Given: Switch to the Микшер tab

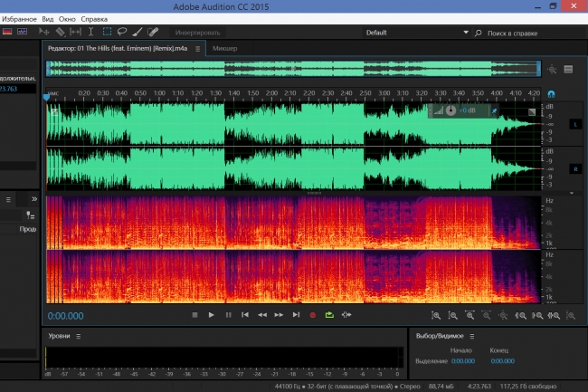Looking at the screenshot, I should pyautogui.click(x=225, y=48).
